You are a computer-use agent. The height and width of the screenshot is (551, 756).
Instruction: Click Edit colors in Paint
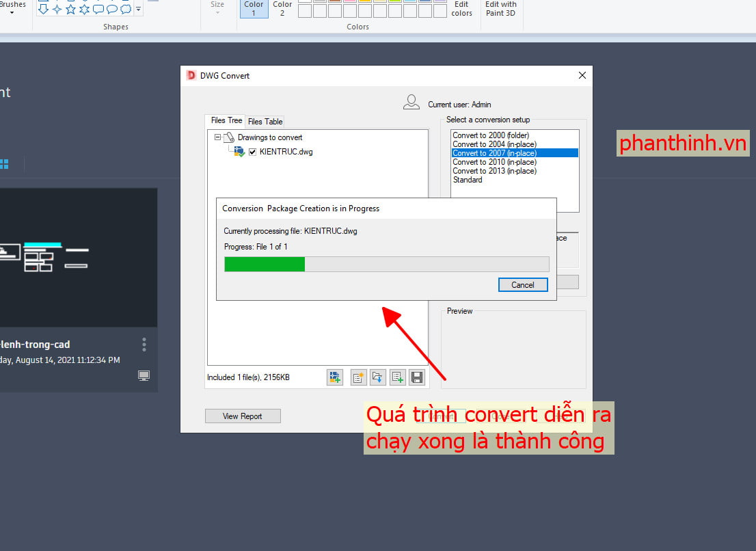coord(461,9)
